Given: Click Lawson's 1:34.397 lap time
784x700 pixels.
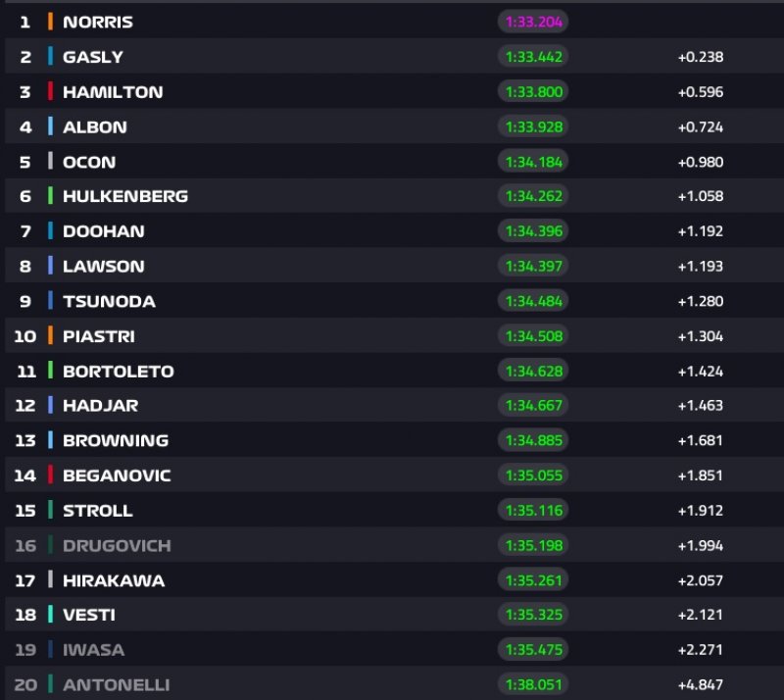Looking at the screenshot, I should (533, 266).
